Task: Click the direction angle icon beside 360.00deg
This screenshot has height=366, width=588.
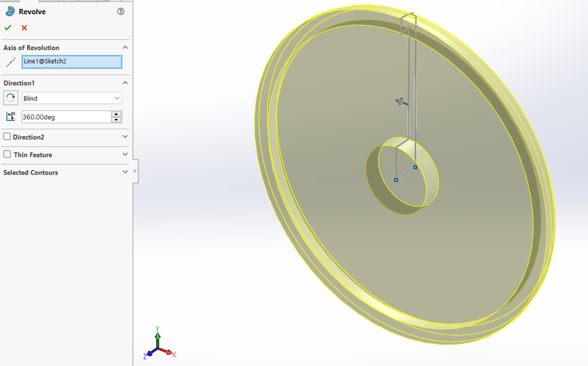Action: click(10, 116)
